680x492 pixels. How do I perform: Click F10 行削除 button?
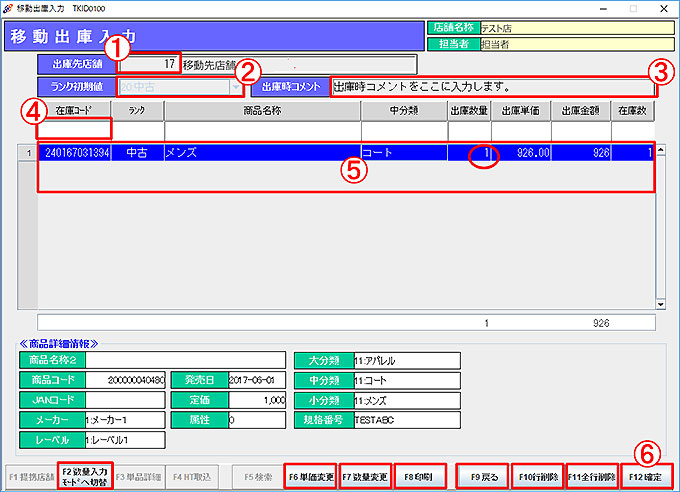coord(538,477)
